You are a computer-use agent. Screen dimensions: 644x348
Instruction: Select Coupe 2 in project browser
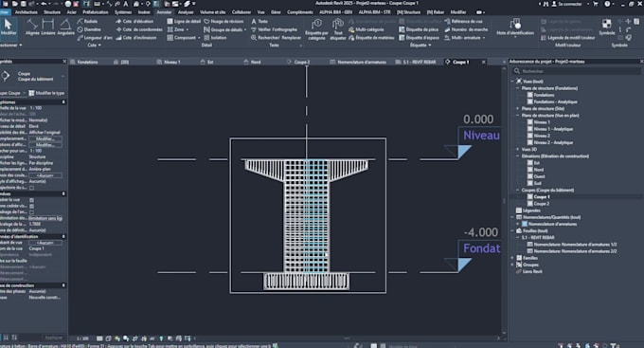click(542, 204)
